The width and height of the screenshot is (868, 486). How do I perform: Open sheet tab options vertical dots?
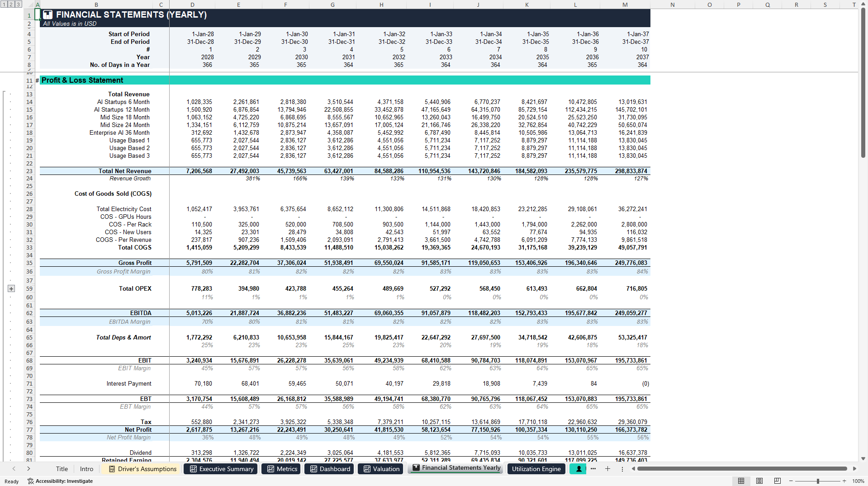pyautogui.click(x=622, y=469)
